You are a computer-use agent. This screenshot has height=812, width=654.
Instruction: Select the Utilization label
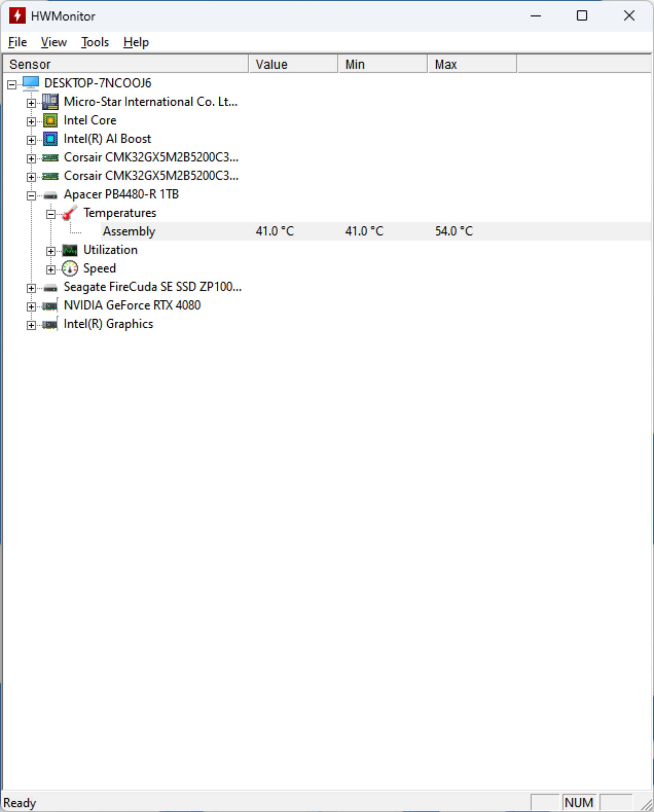[110, 250]
